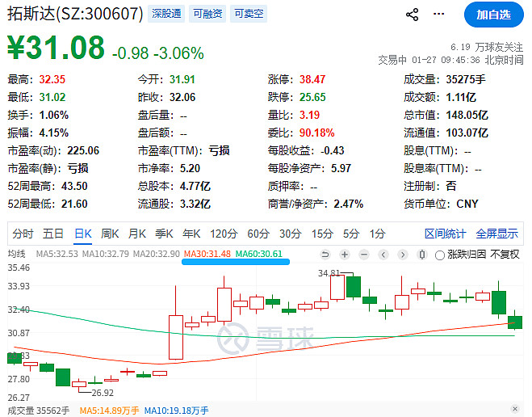Click the 涨停 value 38.47
The width and height of the screenshot is (532, 417).
tap(312, 79)
